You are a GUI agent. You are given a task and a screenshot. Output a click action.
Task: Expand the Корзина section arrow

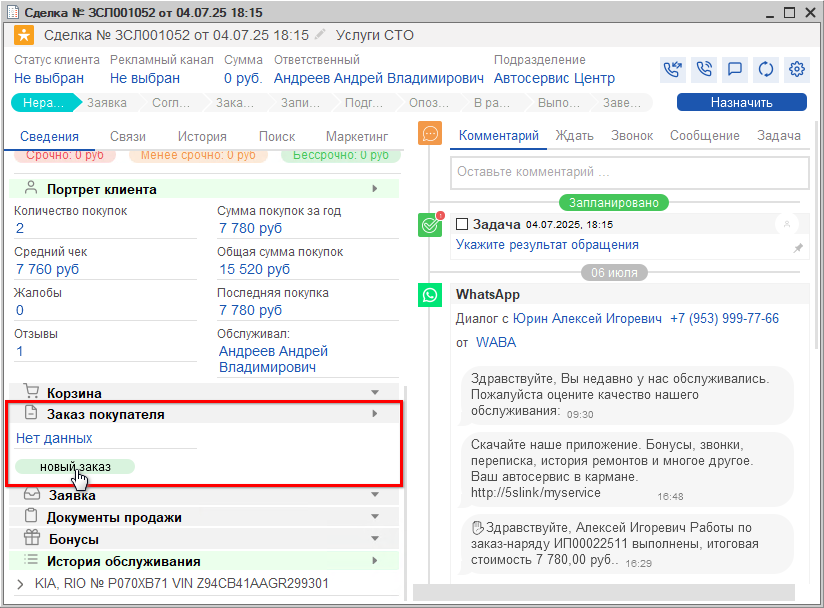[x=375, y=393]
